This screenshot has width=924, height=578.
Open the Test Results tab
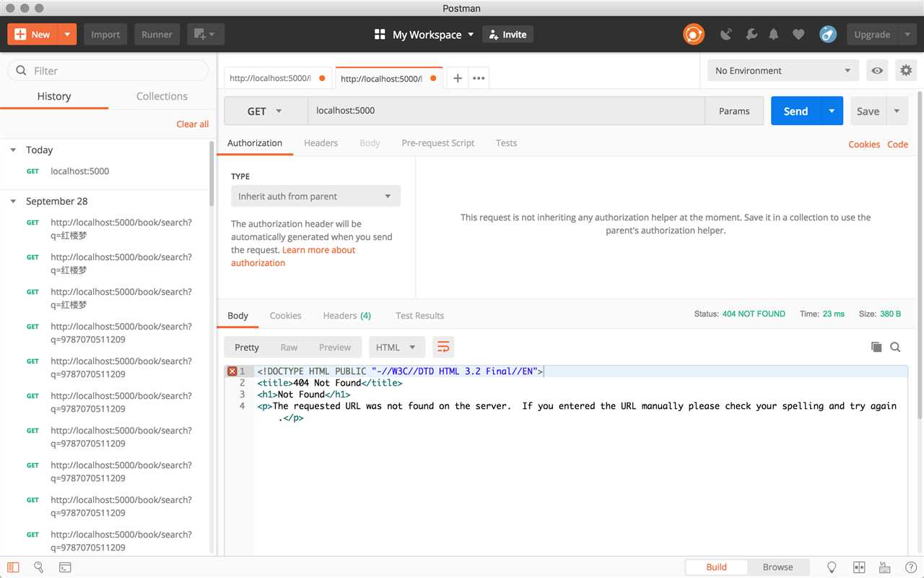419,316
